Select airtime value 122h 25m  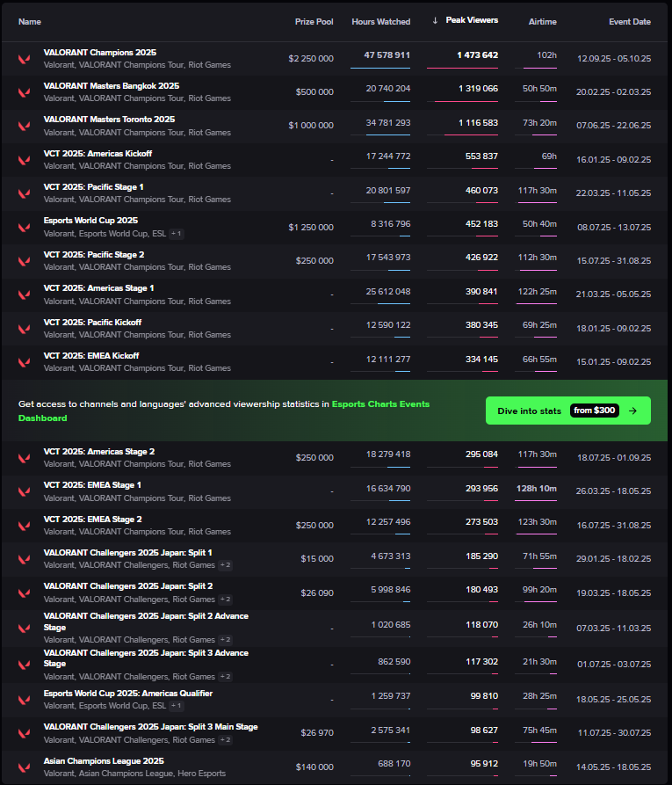pyautogui.click(x=538, y=291)
